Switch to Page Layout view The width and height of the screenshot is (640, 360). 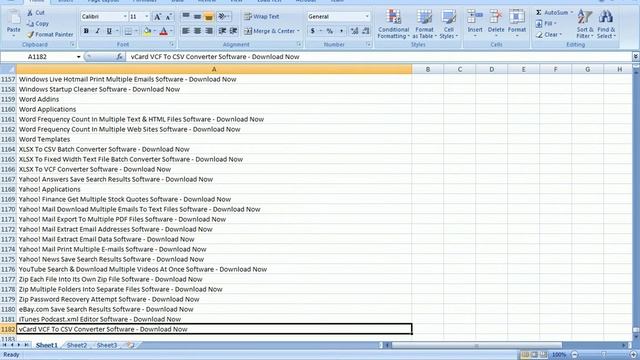[x=534, y=355]
